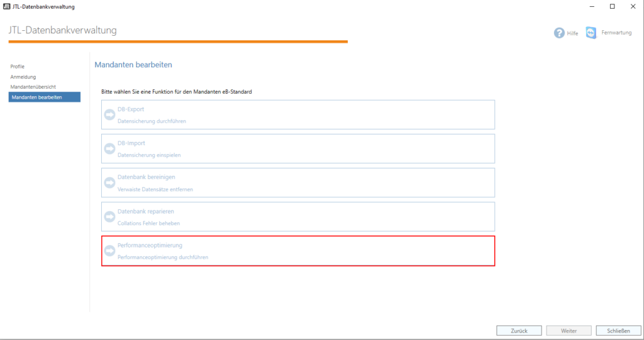Click the Zurück button

coord(519,331)
